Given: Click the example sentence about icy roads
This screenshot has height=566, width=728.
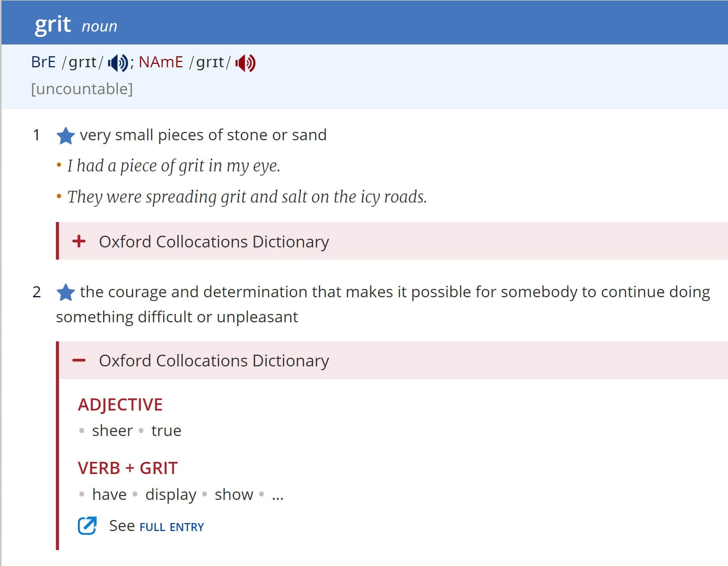Looking at the screenshot, I should (x=247, y=197).
